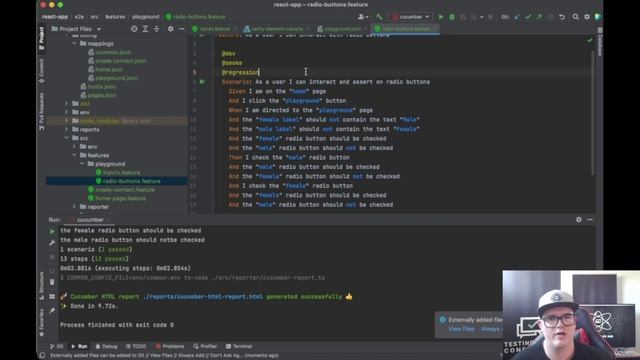Click View Files in notification popup

click(461, 329)
